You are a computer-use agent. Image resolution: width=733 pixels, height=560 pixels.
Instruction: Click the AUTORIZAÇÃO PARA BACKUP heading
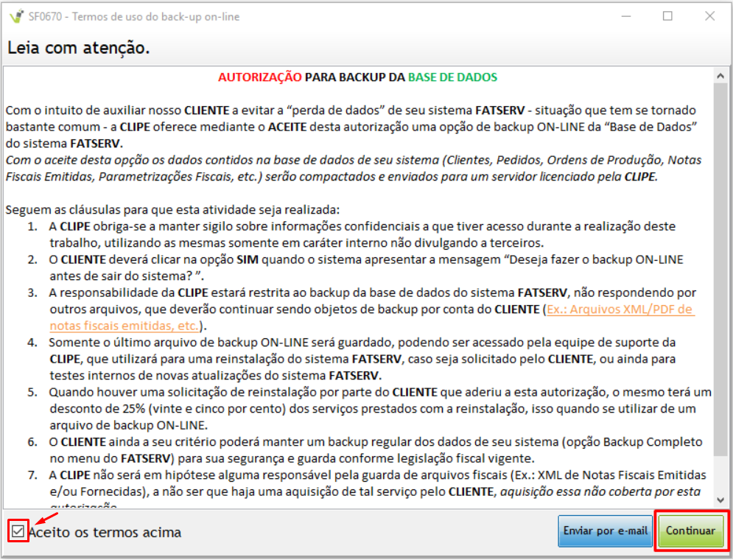coord(357,77)
